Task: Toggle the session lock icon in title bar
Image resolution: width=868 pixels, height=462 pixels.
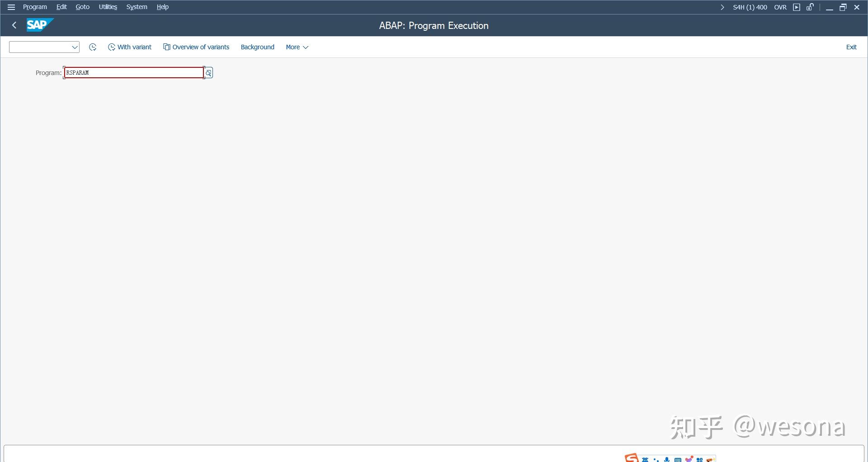Action: click(x=810, y=7)
